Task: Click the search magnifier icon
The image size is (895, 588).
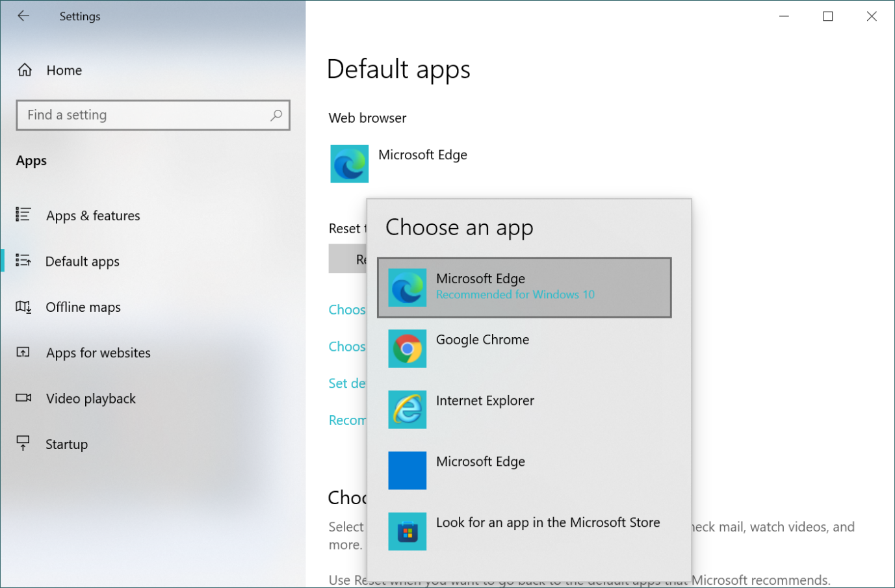Action: coord(276,115)
